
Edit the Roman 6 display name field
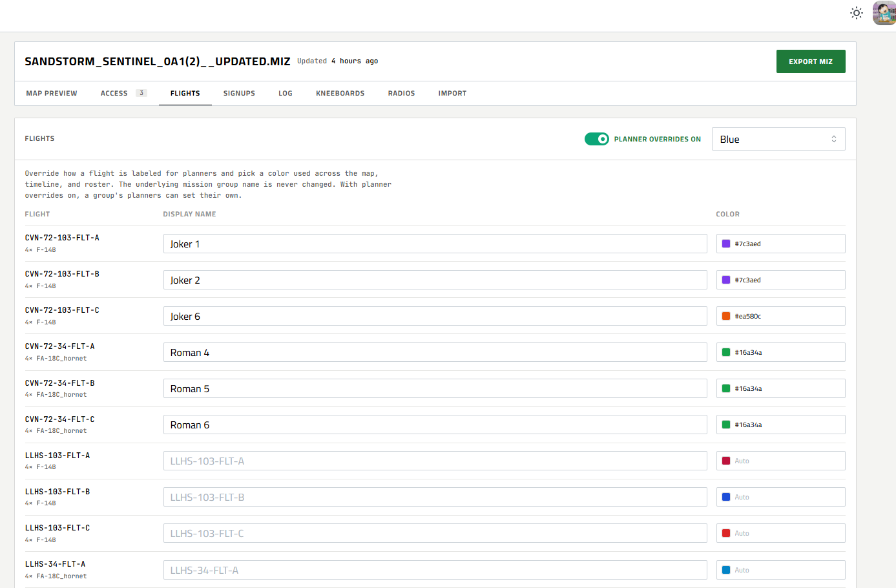(435, 425)
